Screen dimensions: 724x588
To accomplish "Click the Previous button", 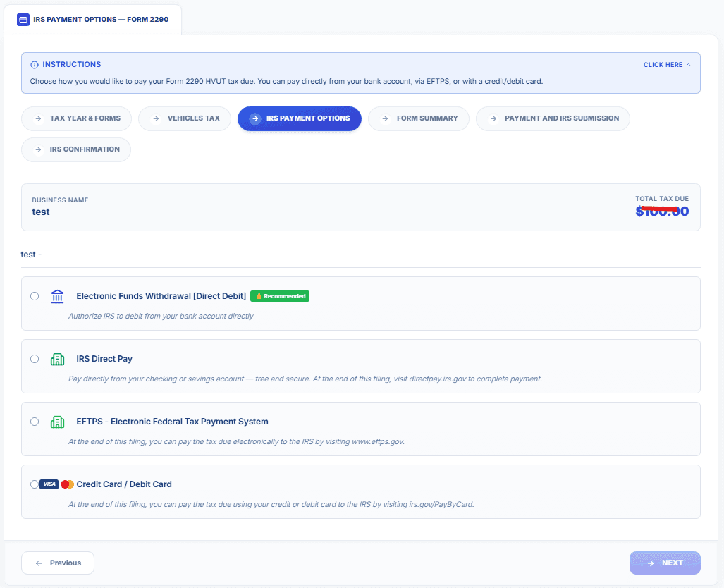I will pyautogui.click(x=58, y=563).
